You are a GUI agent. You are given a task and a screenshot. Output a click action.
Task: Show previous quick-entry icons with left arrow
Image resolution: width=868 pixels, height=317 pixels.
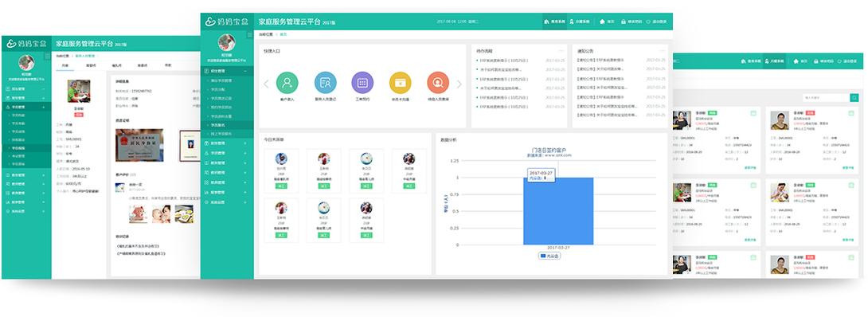[x=266, y=84]
